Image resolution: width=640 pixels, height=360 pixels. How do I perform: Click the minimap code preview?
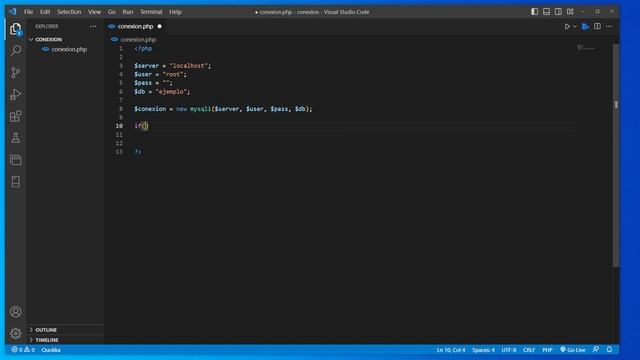point(586,48)
